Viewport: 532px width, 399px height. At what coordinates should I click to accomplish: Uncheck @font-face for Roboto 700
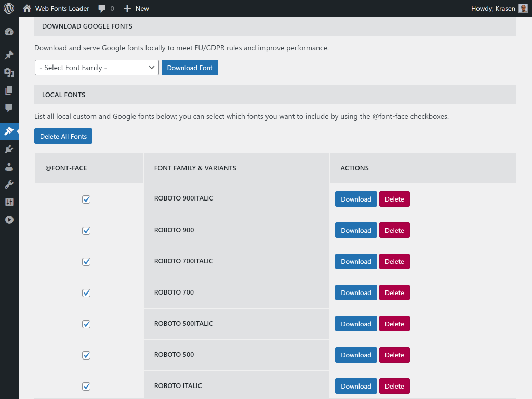click(x=86, y=293)
